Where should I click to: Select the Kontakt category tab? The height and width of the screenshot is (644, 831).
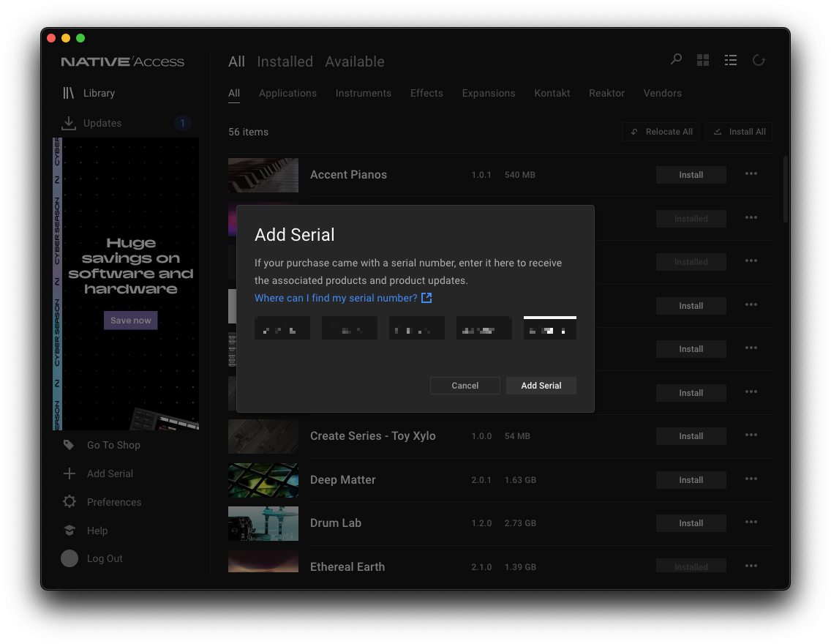552,93
